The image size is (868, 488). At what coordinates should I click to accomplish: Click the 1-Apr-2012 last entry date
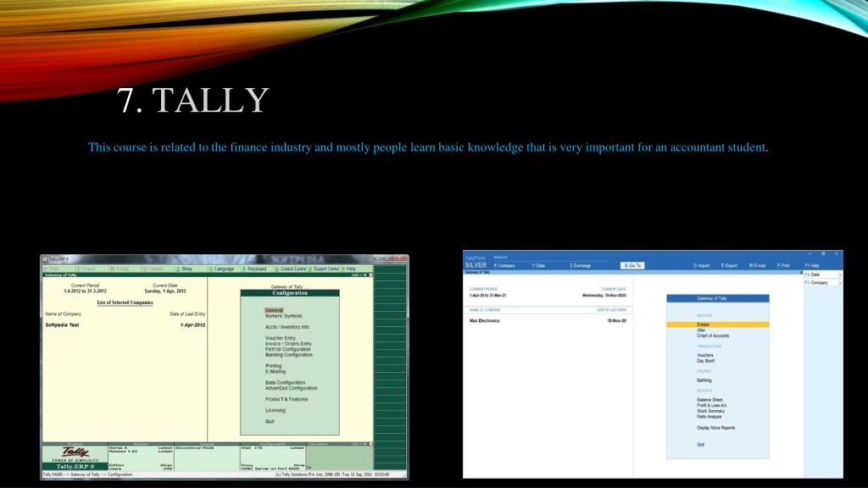tap(192, 324)
